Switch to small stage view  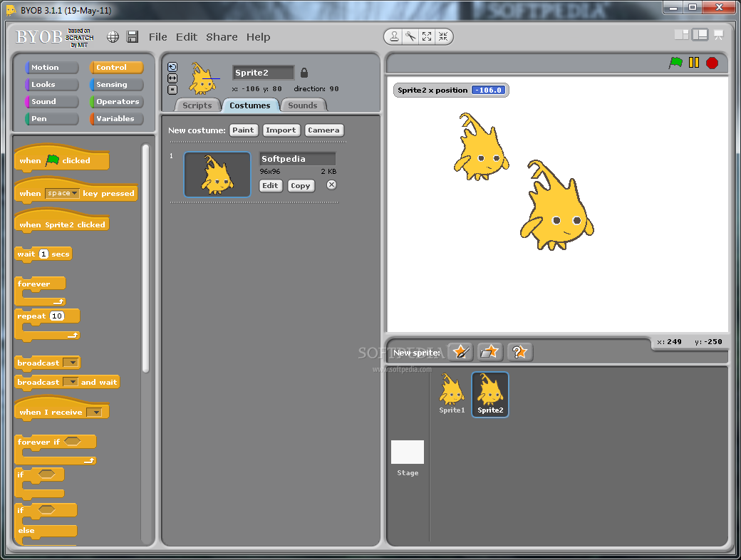click(681, 34)
